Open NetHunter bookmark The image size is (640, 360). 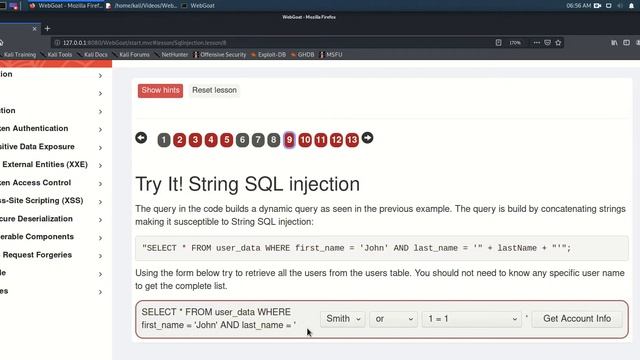pos(172,54)
